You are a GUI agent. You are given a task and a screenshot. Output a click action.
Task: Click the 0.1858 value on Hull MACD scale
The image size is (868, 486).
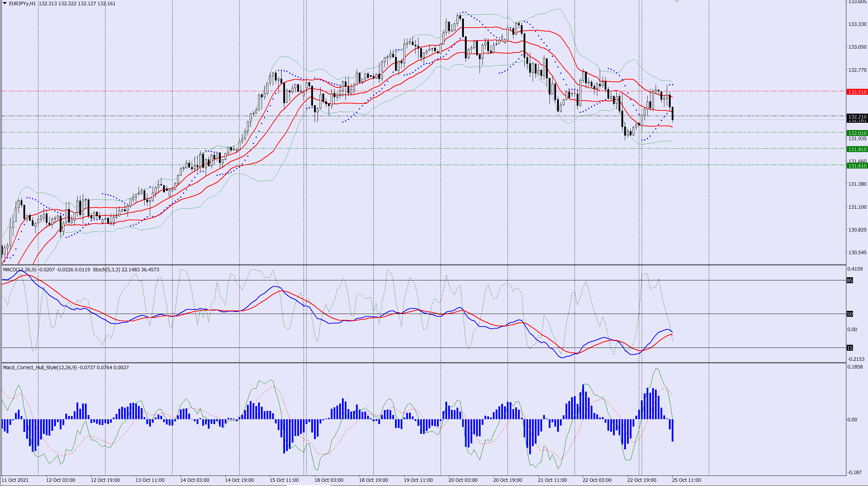point(855,367)
